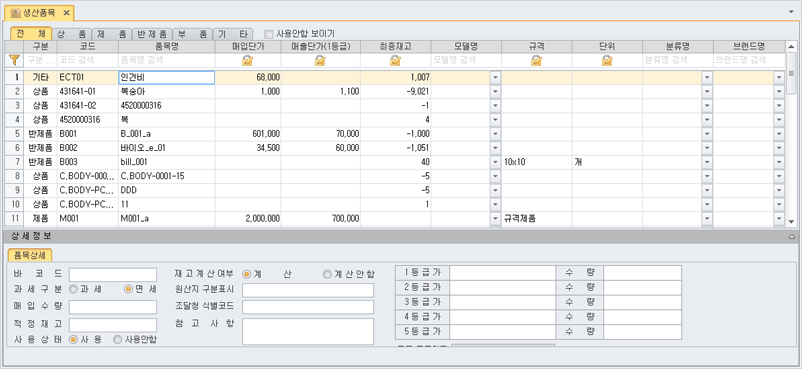Click the 10x10 규격 cell

pyautogui.click(x=537, y=162)
